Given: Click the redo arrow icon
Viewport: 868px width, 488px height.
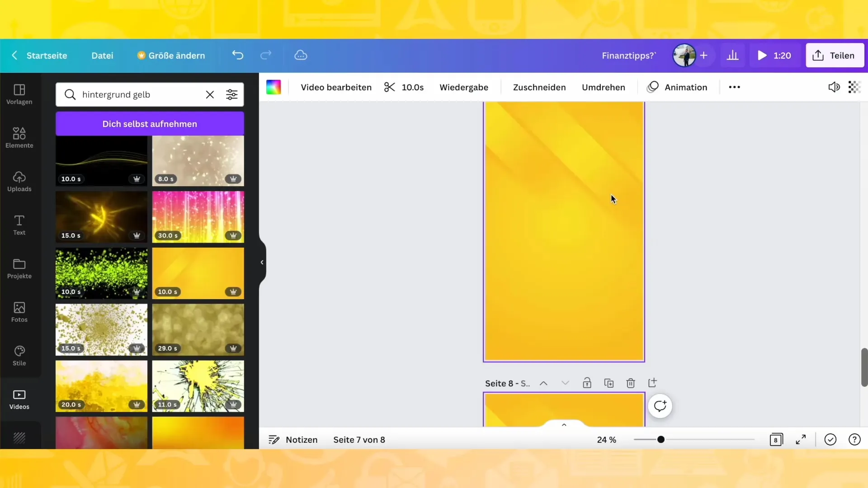Looking at the screenshot, I should (x=266, y=55).
